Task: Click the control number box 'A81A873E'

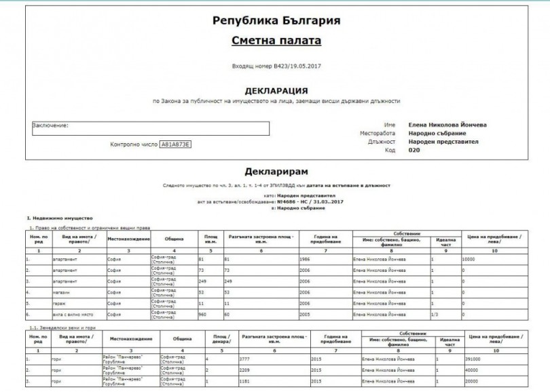Action: coord(175,144)
